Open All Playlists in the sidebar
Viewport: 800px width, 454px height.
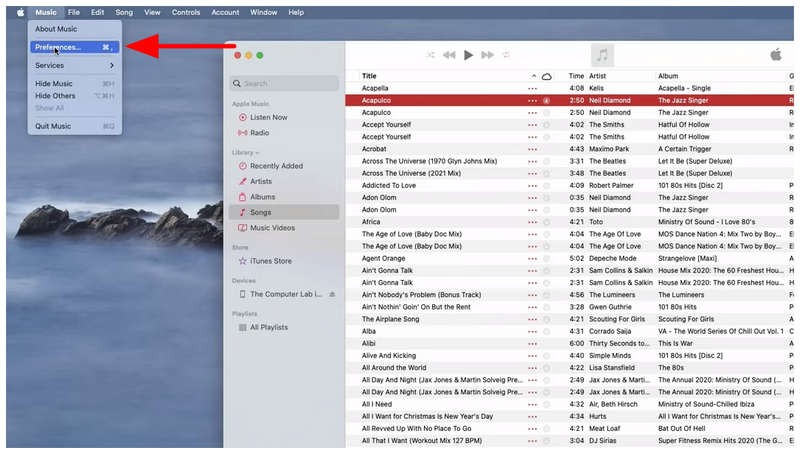click(x=269, y=327)
